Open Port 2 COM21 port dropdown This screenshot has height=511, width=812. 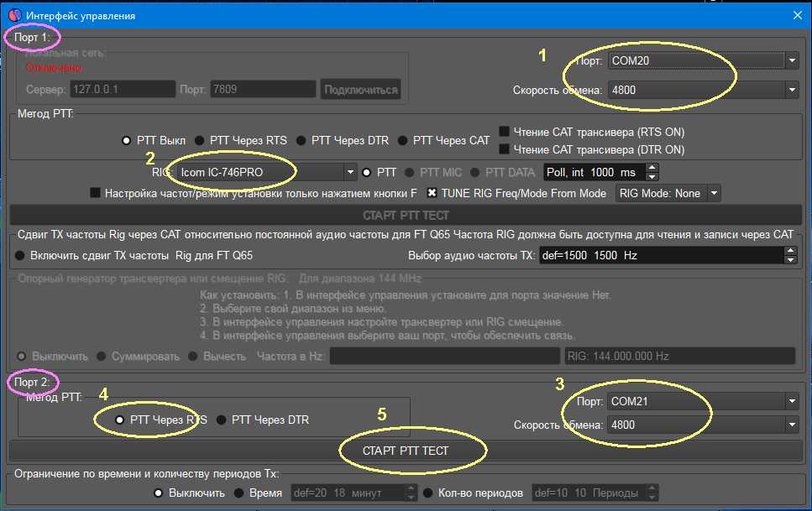coord(703,401)
